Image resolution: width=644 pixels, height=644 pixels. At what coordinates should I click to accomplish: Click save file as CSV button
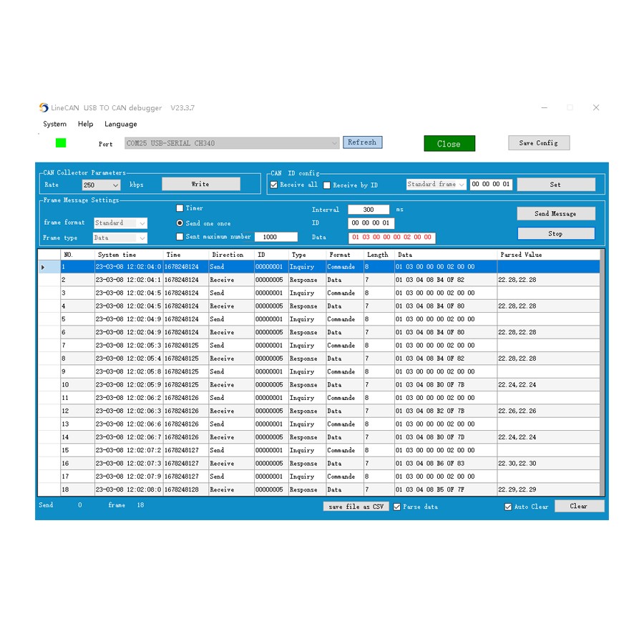tap(356, 507)
